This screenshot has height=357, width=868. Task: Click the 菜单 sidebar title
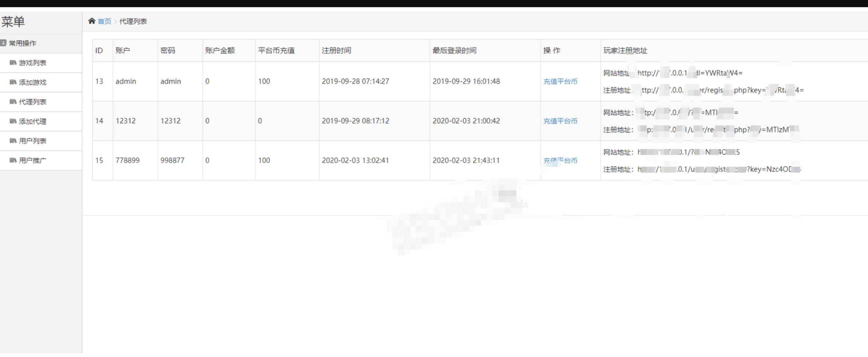point(13,22)
